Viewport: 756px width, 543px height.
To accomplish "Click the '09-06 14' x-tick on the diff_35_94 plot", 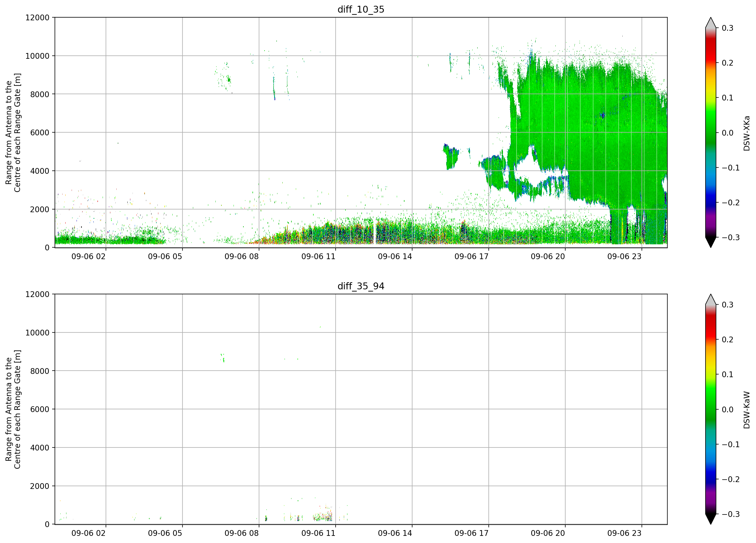I will pos(395,533).
